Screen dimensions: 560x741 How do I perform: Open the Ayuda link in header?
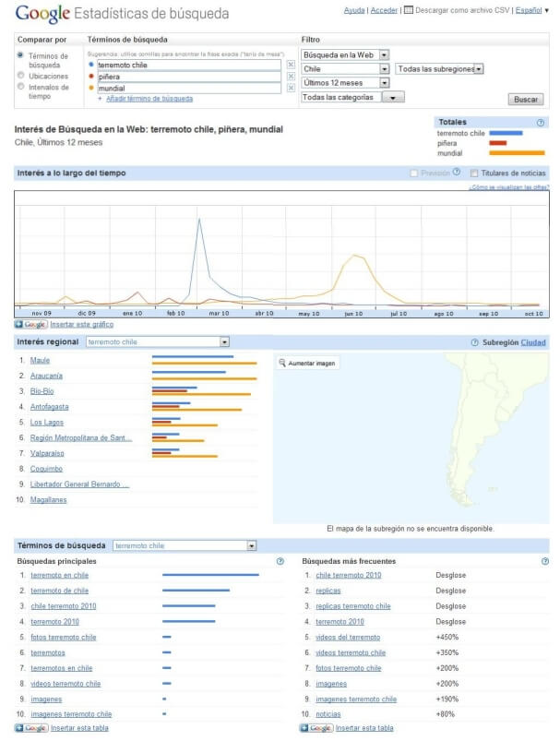[x=353, y=10]
